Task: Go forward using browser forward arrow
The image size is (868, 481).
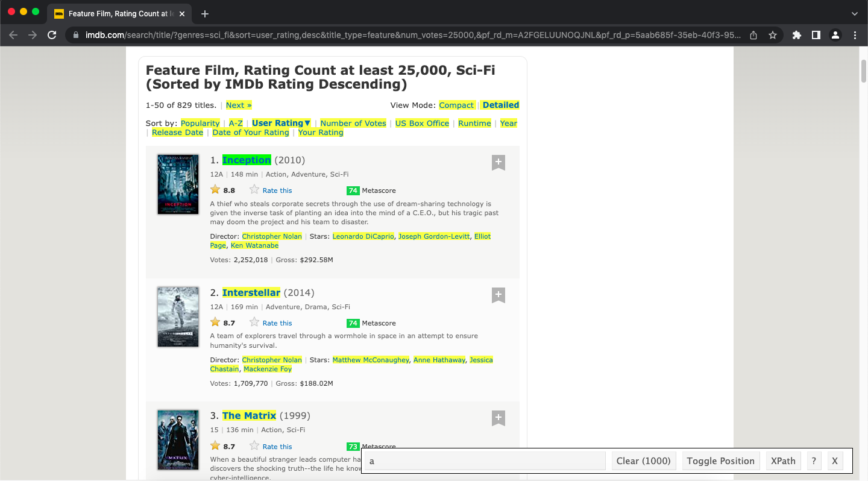Action: pos(33,35)
